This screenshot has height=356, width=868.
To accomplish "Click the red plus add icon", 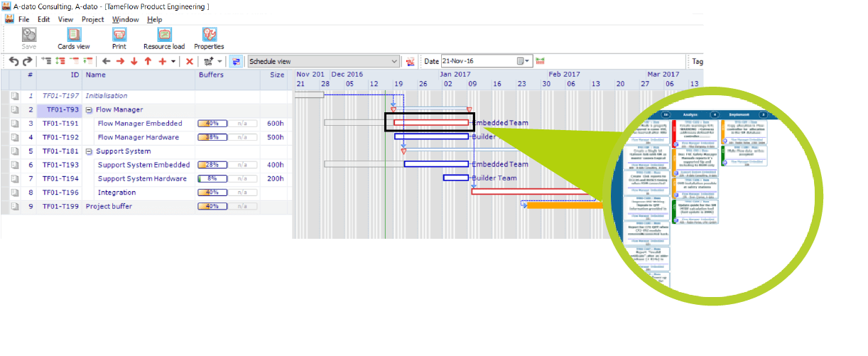I will [162, 62].
